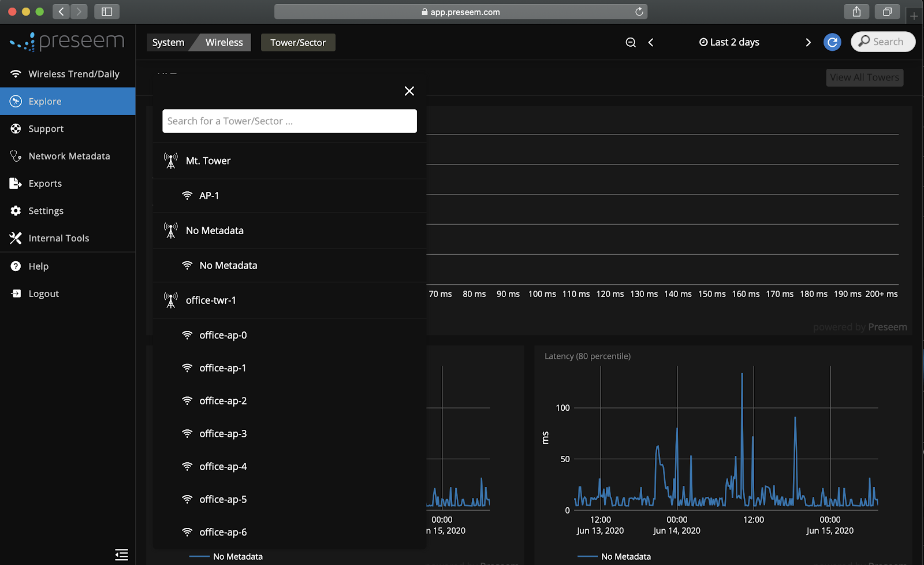
Task: Select sector office-ap-3
Action: coord(290,434)
